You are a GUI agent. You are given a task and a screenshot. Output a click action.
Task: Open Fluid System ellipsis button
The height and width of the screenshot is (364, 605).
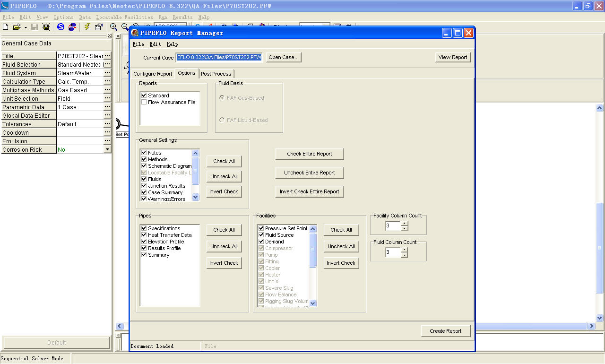pos(107,73)
